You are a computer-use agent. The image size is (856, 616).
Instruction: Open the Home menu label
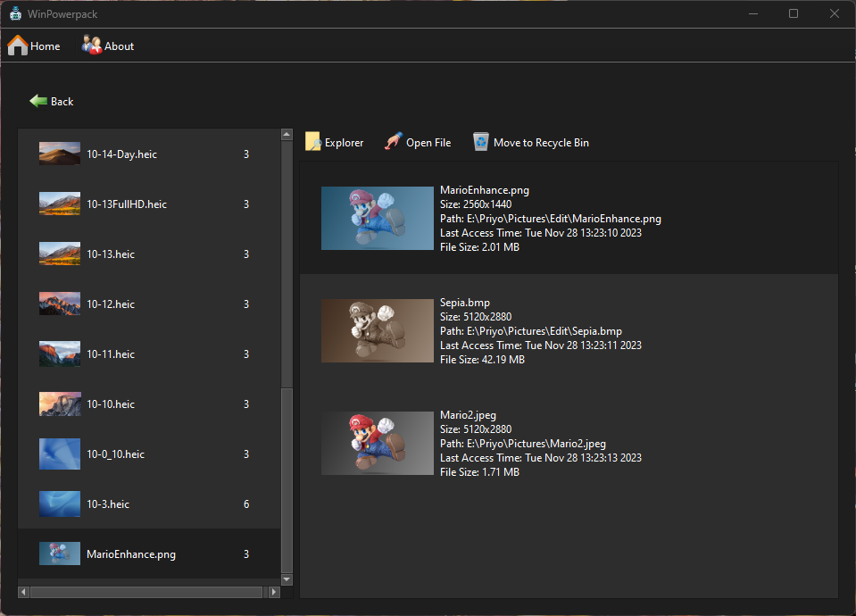[46, 46]
